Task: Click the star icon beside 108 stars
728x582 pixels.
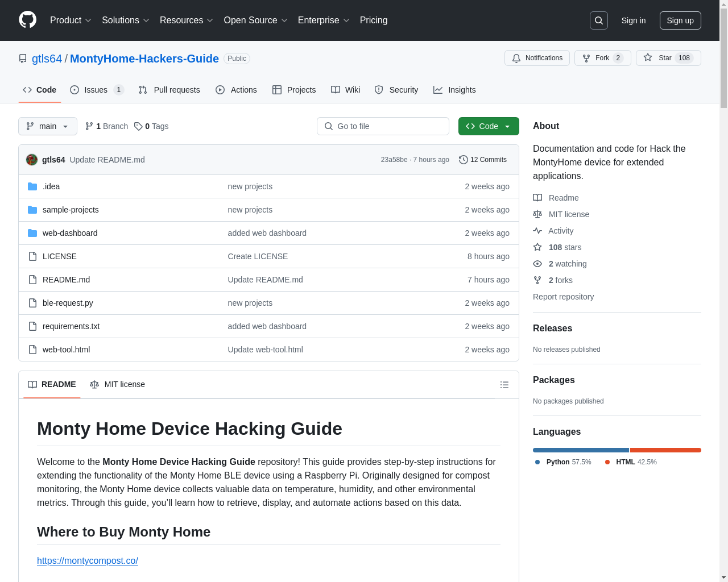Action: [537, 247]
